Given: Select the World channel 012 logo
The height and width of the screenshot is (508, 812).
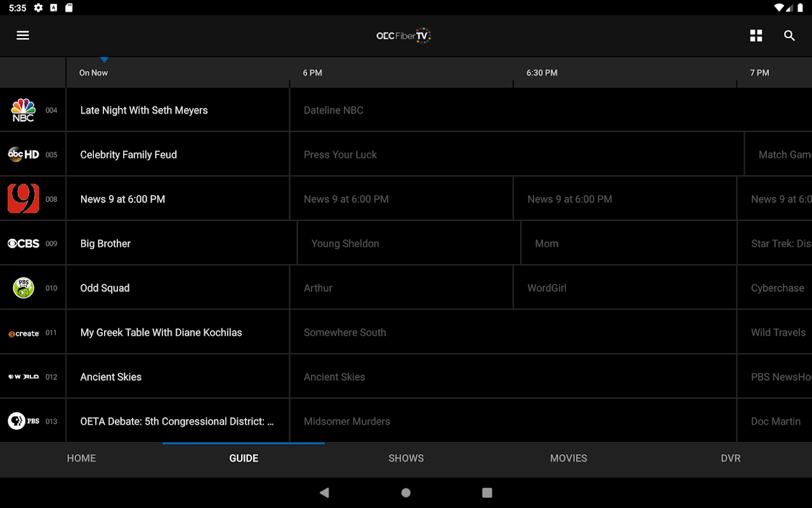Looking at the screenshot, I should point(23,377).
